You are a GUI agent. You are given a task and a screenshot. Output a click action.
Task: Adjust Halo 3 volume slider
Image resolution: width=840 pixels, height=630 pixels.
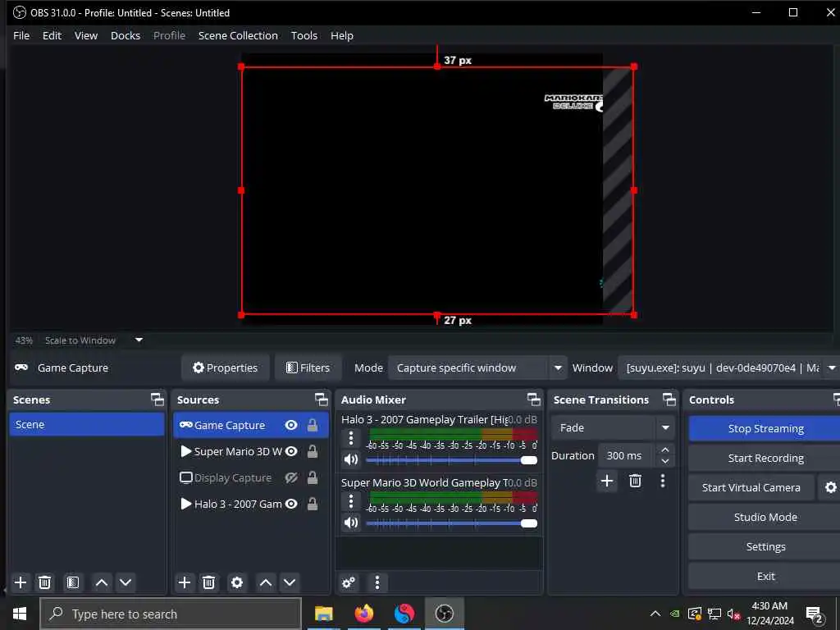click(451, 460)
